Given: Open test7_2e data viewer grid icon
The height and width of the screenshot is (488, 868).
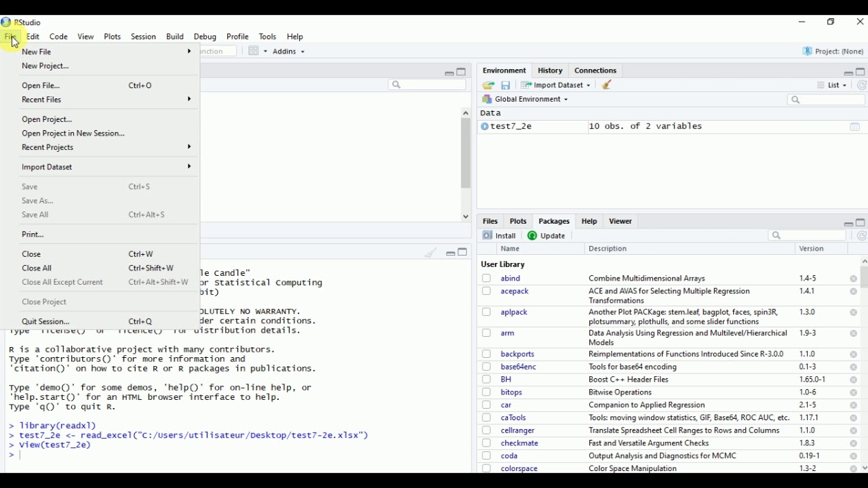Looking at the screenshot, I should pos(855,127).
